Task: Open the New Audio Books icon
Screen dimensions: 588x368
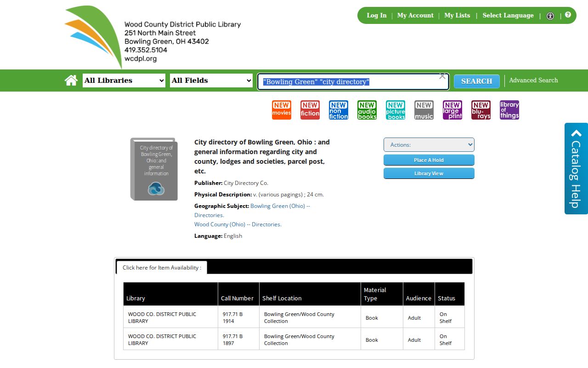Action: 367,110
